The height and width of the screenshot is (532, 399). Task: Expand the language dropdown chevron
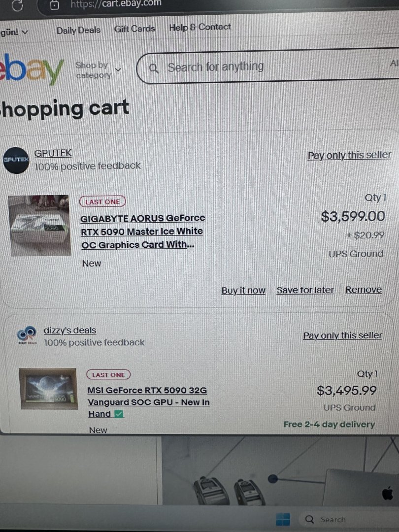[25, 32]
